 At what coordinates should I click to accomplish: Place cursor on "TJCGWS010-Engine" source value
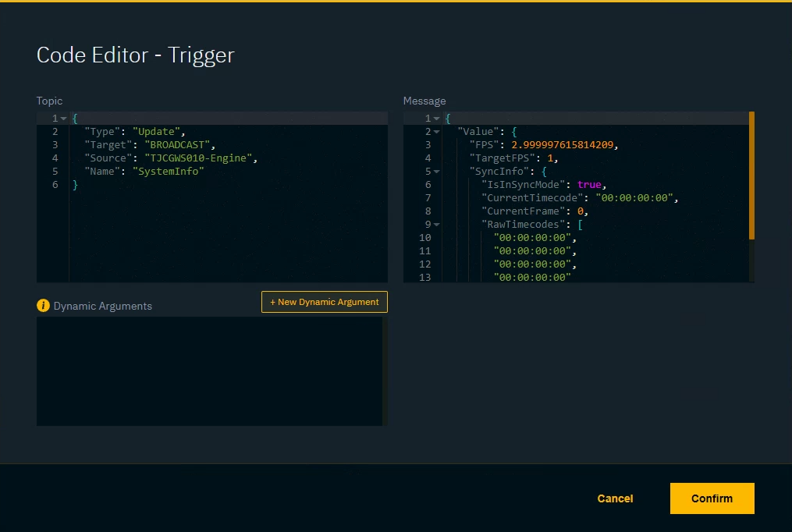point(193,158)
